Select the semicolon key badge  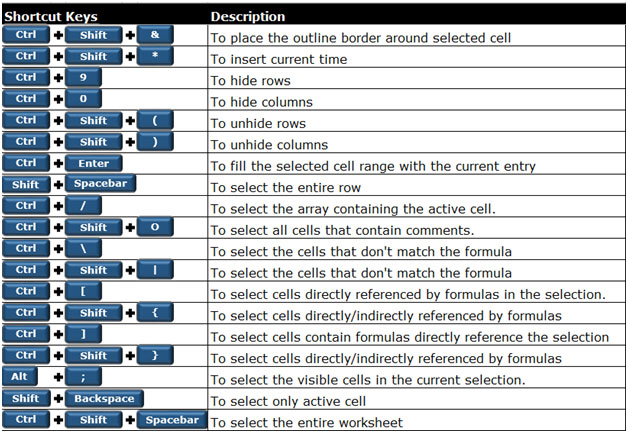[83, 377]
